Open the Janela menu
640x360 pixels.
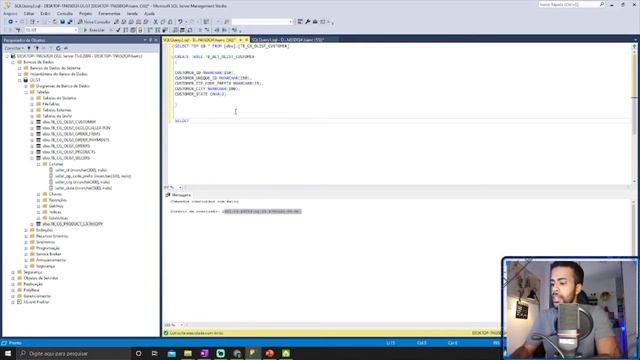click(x=132, y=13)
